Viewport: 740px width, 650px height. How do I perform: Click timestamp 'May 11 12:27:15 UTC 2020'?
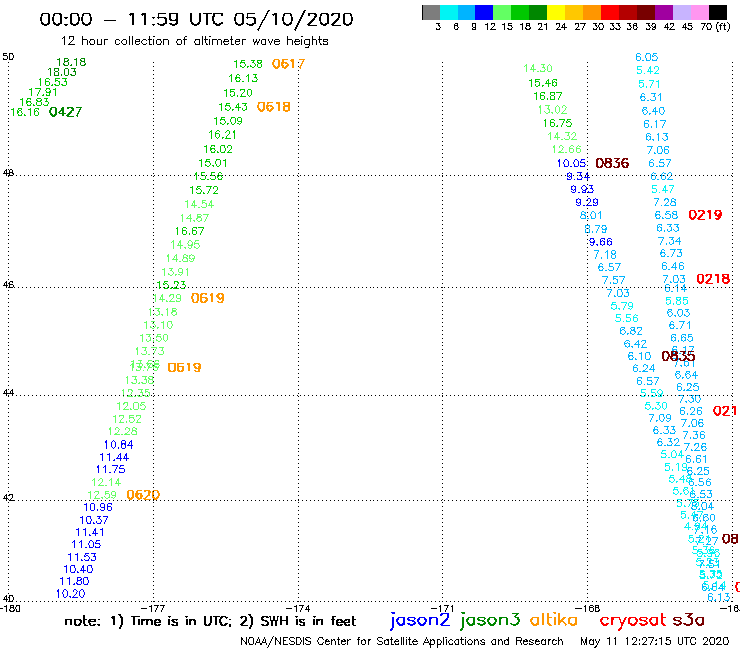coord(655,642)
